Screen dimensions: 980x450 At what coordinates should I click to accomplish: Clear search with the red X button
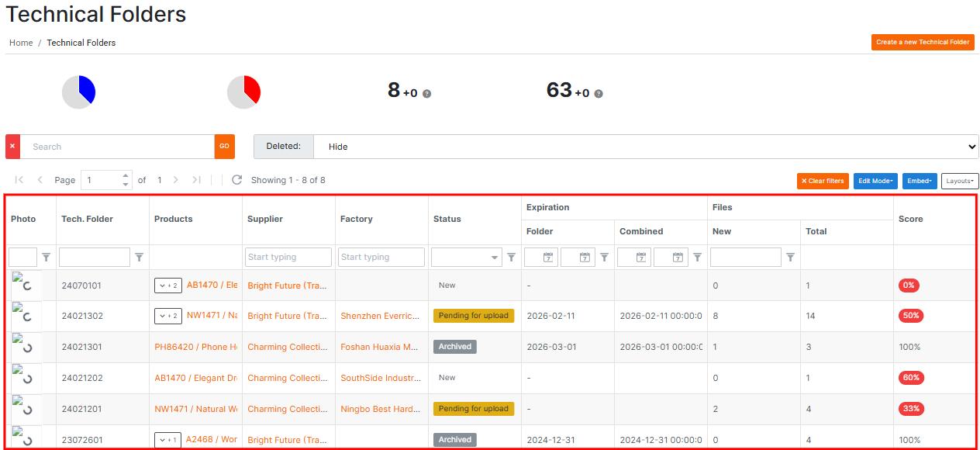point(12,147)
